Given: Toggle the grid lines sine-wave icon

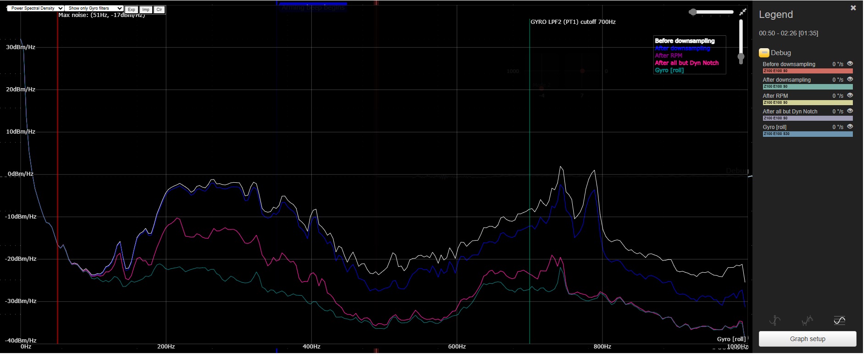Looking at the screenshot, I should tap(839, 320).
